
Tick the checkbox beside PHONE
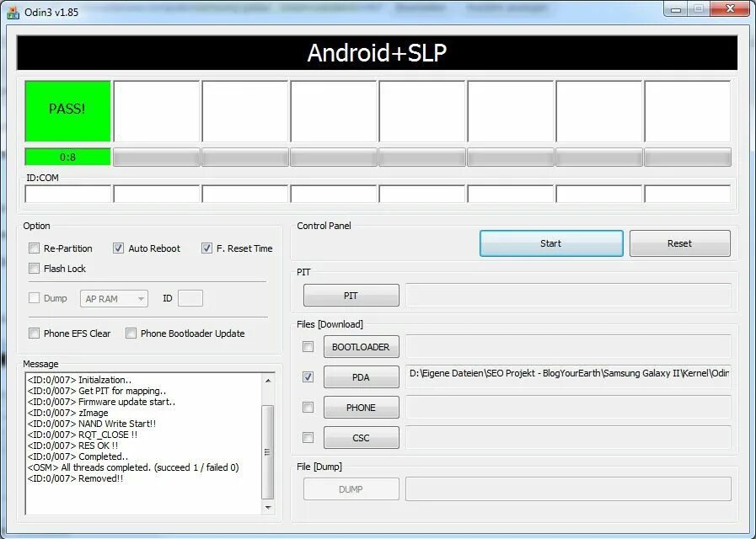click(x=308, y=408)
